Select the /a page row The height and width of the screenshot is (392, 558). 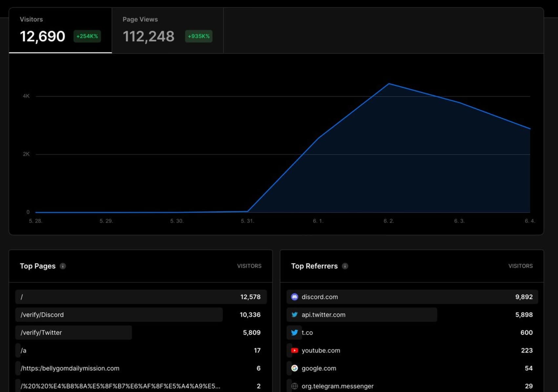coord(24,350)
